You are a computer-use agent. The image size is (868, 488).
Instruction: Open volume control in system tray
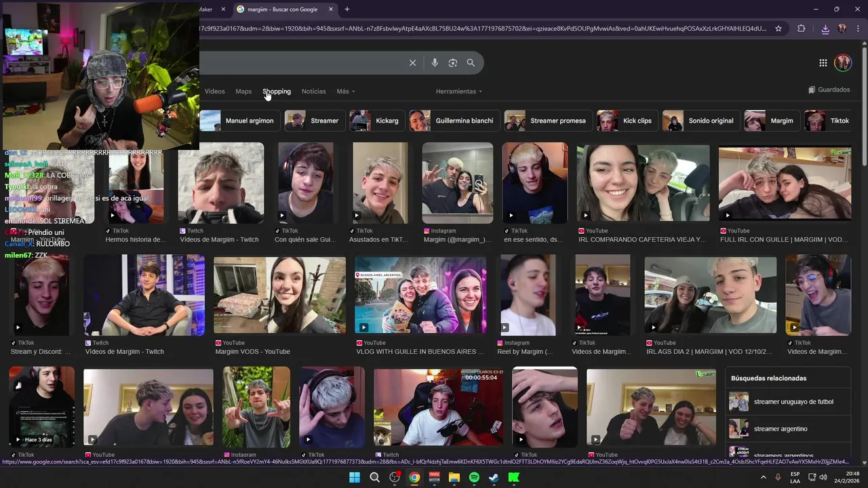823,477
